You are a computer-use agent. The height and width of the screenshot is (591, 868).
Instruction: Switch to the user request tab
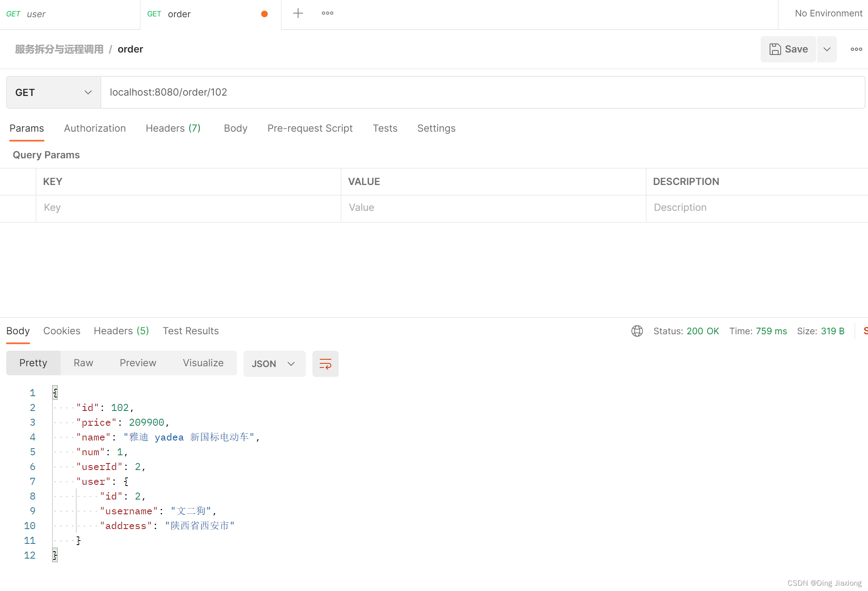70,14
